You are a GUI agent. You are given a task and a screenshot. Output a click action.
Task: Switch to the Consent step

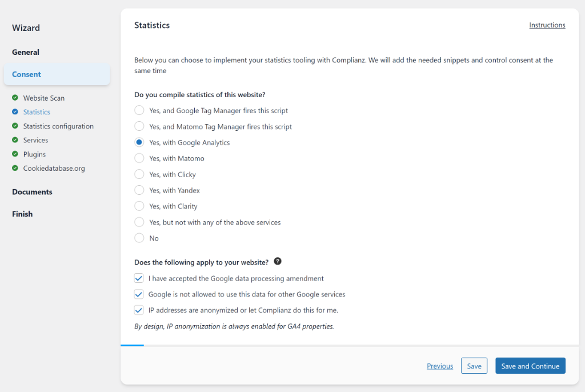(x=26, y=74)
